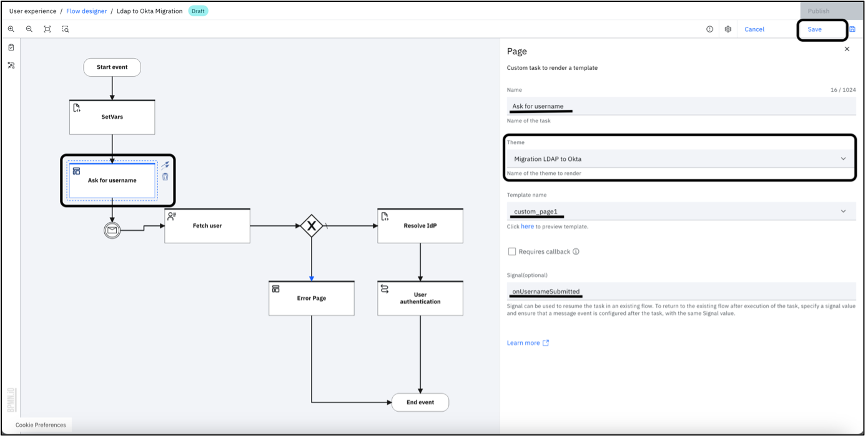
Task: Open the search-canvas zoom icon
Action: 65,29
